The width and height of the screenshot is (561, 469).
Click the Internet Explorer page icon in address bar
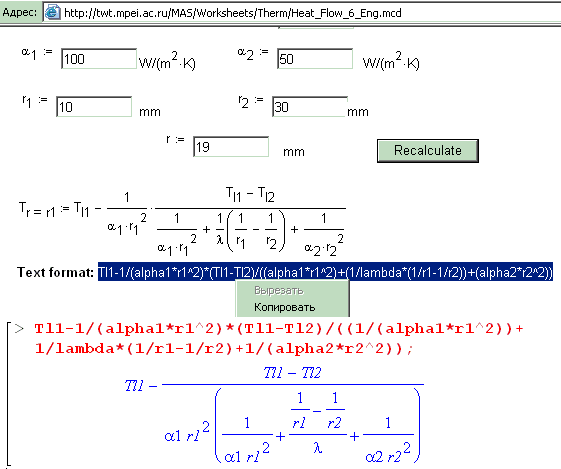52,13
